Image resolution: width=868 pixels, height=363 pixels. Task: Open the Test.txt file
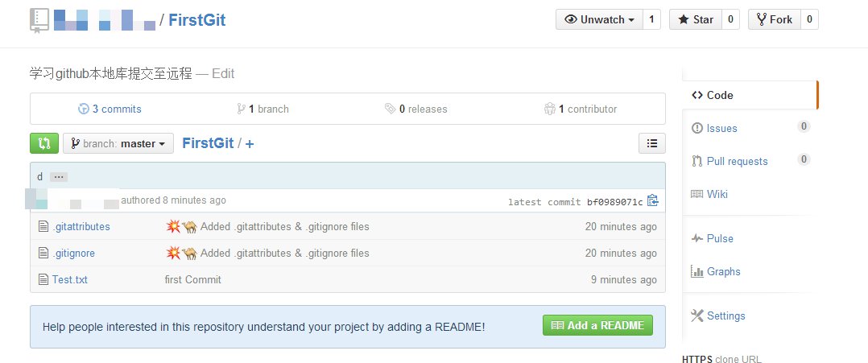(70, 279)
